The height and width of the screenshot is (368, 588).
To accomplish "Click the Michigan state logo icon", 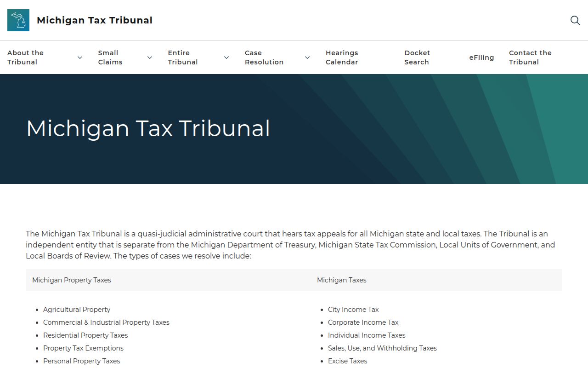I will (x=18, y=20).
